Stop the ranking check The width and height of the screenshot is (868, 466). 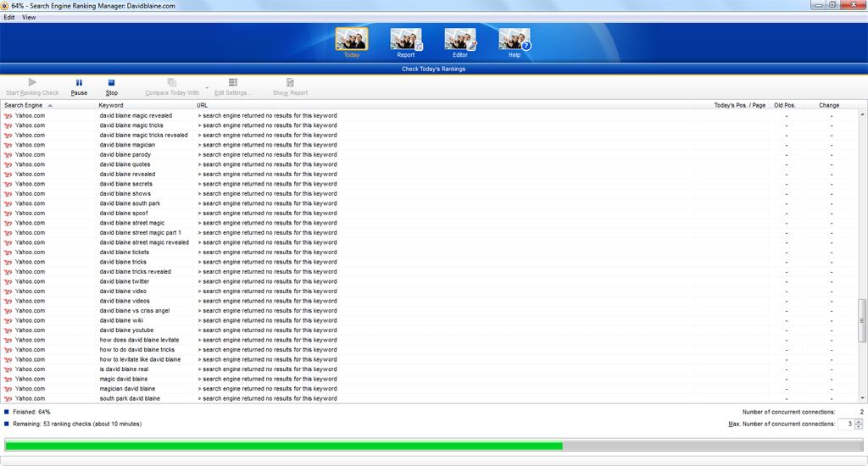click(x=111, y=87)
